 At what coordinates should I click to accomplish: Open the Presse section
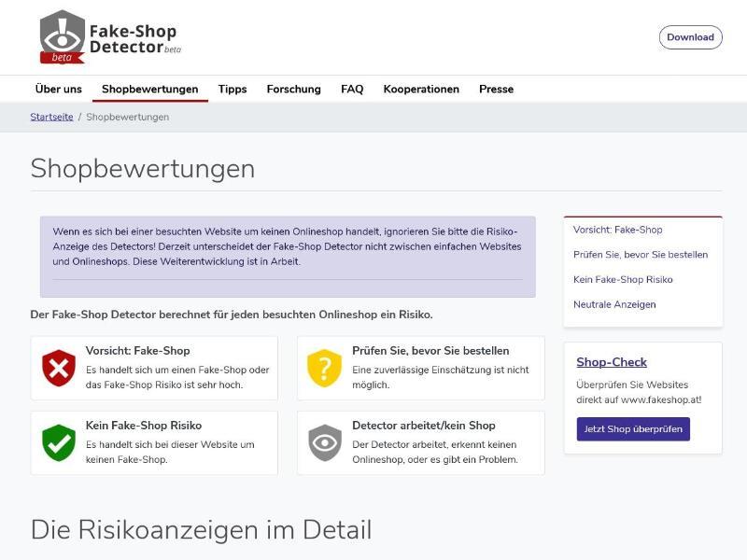click(x=496, y=89)
